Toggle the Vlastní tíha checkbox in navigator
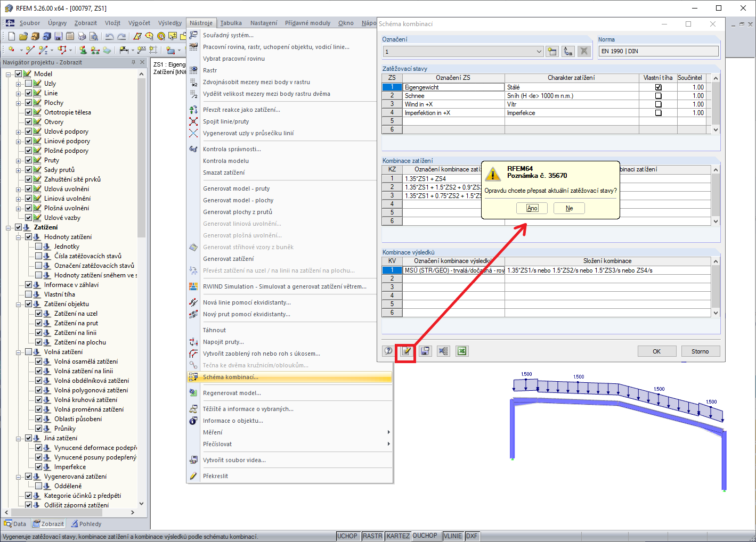This screenshot has width=756, height=542. (x=29, y=294)
